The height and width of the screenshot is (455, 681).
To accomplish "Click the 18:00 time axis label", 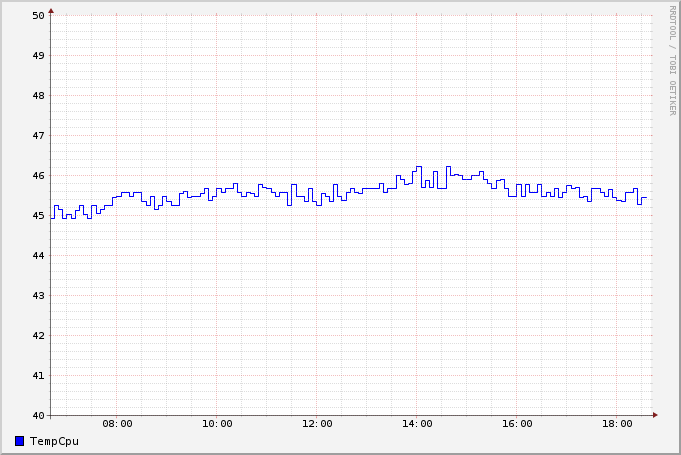I will [617, 424].
